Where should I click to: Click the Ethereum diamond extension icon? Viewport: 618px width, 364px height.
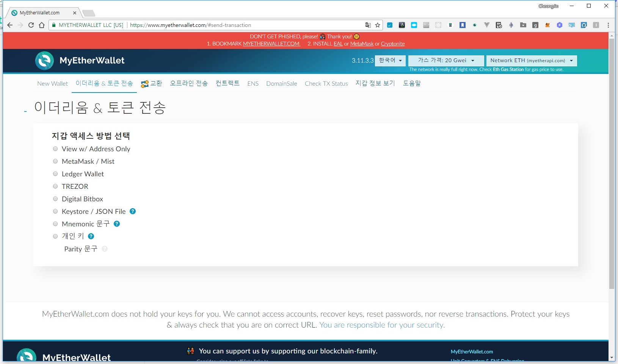511,25
